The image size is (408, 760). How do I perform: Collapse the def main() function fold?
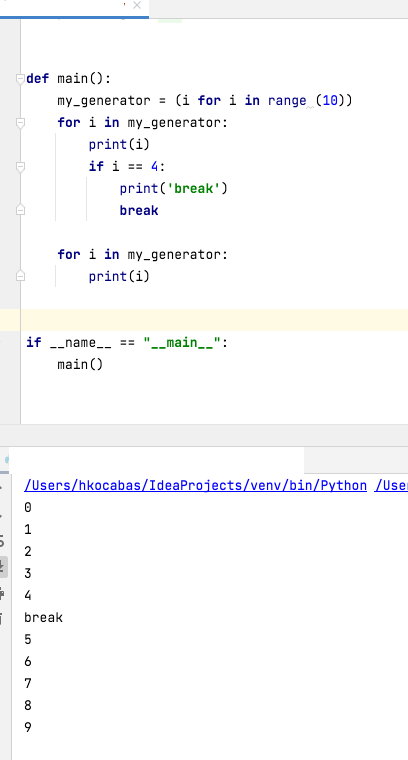[20, 79]
